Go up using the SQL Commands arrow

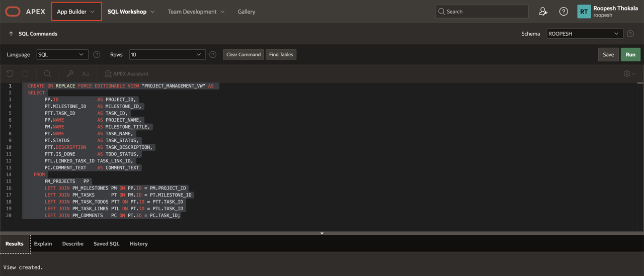coord(11,34)
